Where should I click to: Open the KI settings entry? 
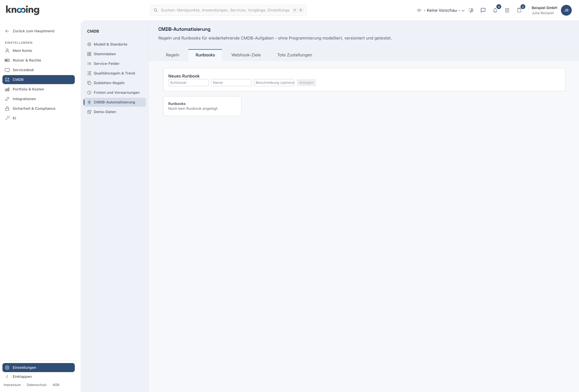click(39, 118)
